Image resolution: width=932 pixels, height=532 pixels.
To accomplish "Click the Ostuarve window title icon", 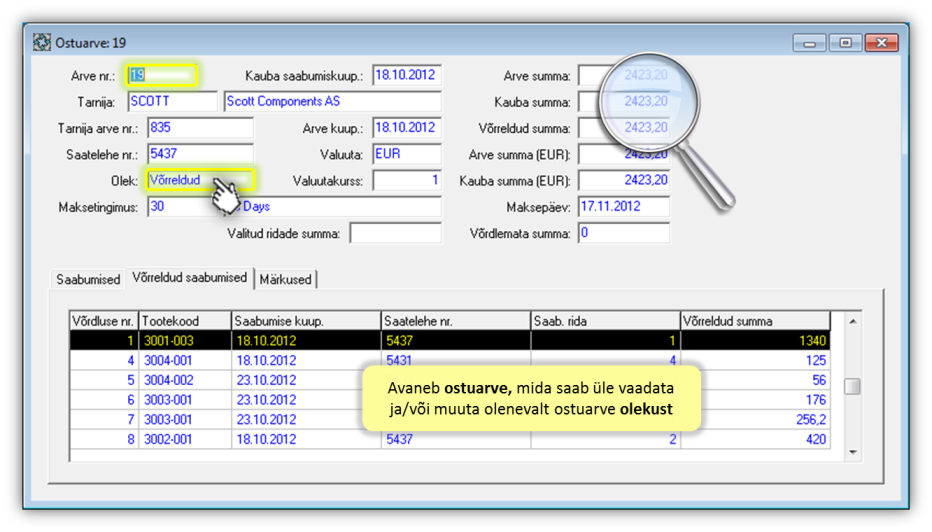I will pyautogui.click(x=42, y=42).
